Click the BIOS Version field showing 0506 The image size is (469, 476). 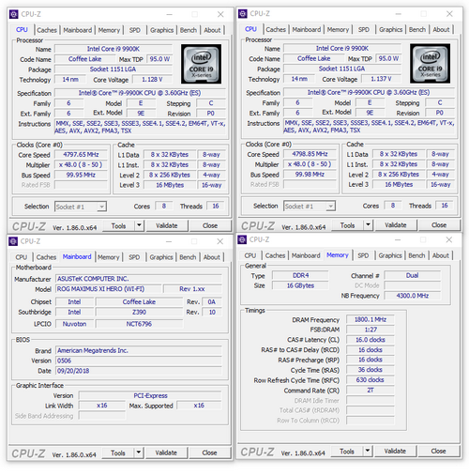139,361
